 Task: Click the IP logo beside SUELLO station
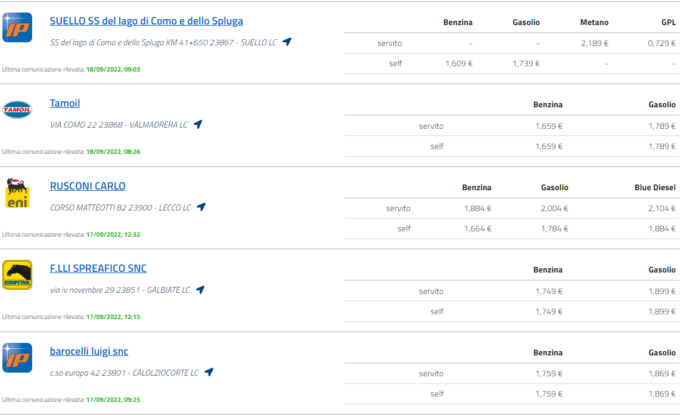click(x=18, y=27)
